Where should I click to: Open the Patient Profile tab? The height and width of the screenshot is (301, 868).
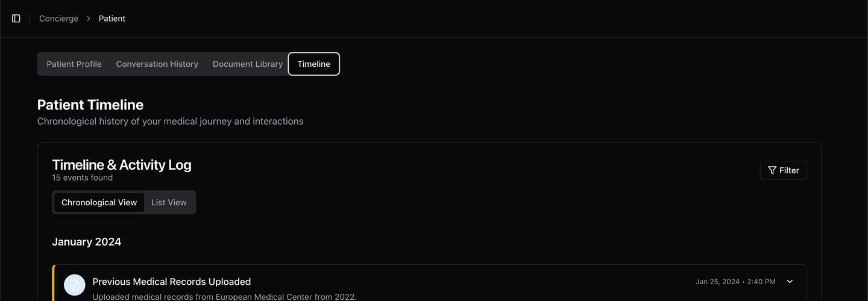tap(74, 64)
